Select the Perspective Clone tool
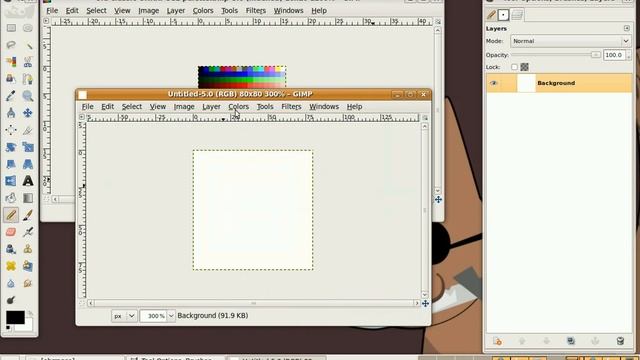Viewport: 640px width, 360px height. click(x=28, y=266)
